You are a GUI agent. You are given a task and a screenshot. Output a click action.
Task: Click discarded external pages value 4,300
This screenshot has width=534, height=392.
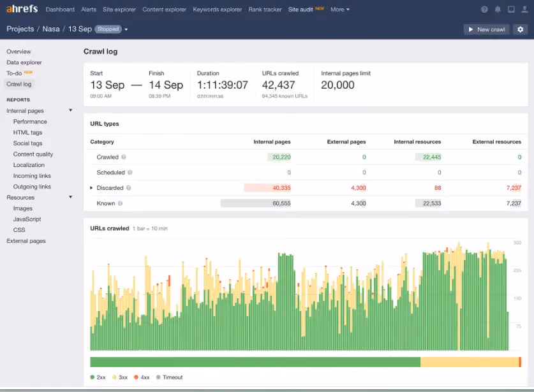(359, 188)
